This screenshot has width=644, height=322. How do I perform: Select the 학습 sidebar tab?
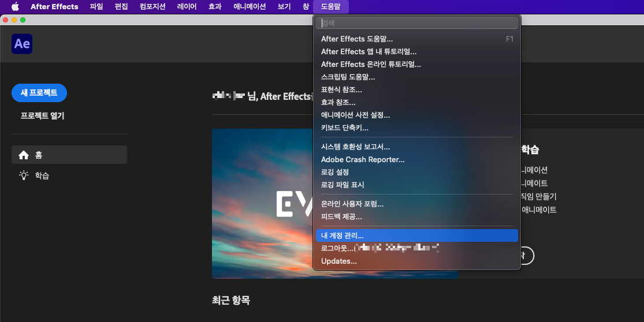pos(69,175)
